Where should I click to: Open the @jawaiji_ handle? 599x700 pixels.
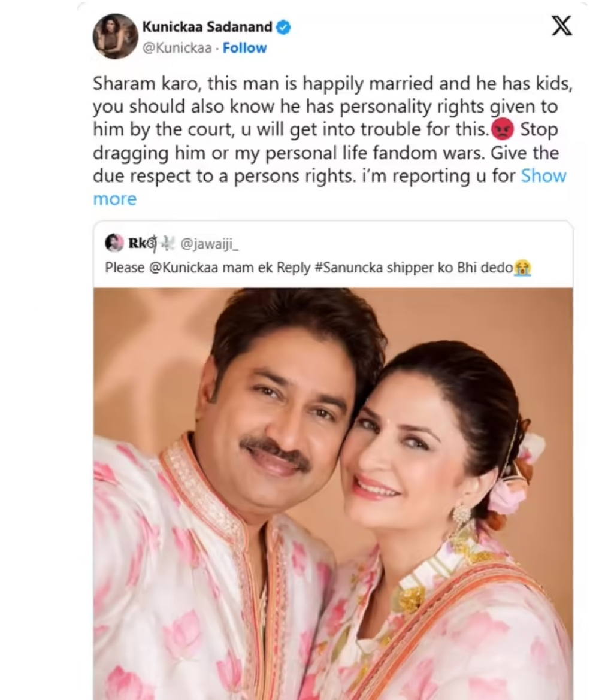pyautogui.click(x=201, y=244)
